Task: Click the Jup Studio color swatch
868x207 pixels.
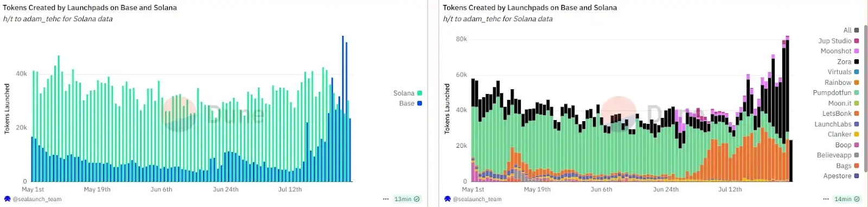Action: pos(857,41)
